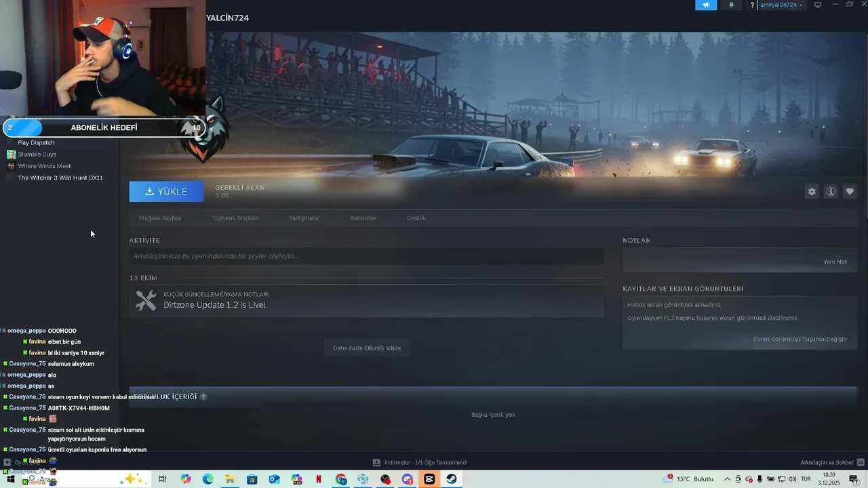Click Ekran Görüntüsü Tuşumu Değiştir

(800, 339)
